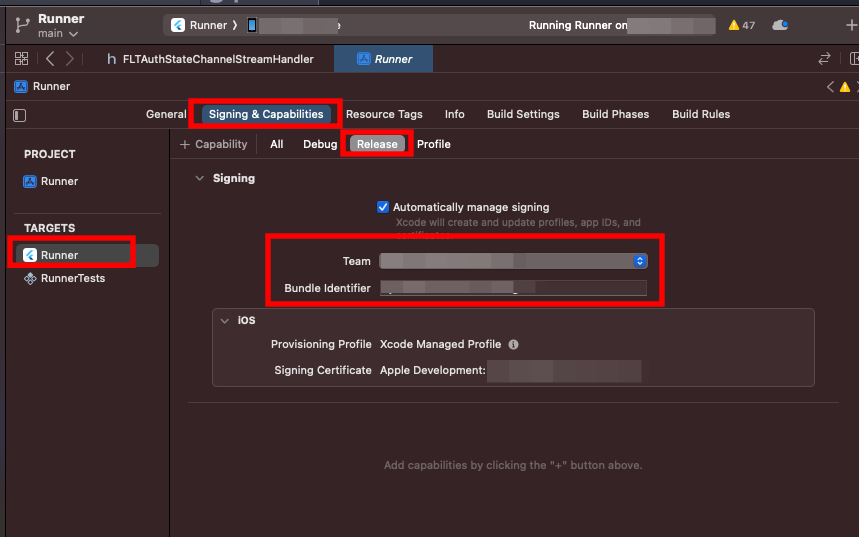
Task: Open the Resource Tags tab
Action: (384, 114)
